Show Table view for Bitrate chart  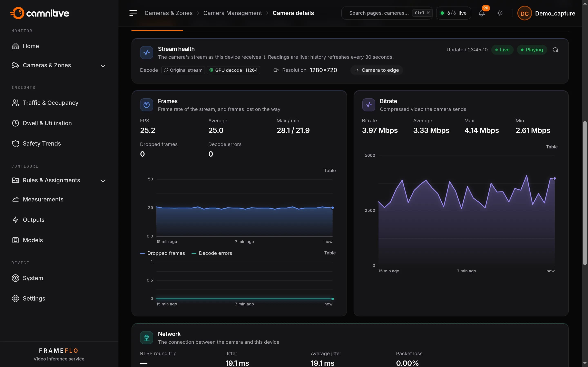(x=551, y=147)
